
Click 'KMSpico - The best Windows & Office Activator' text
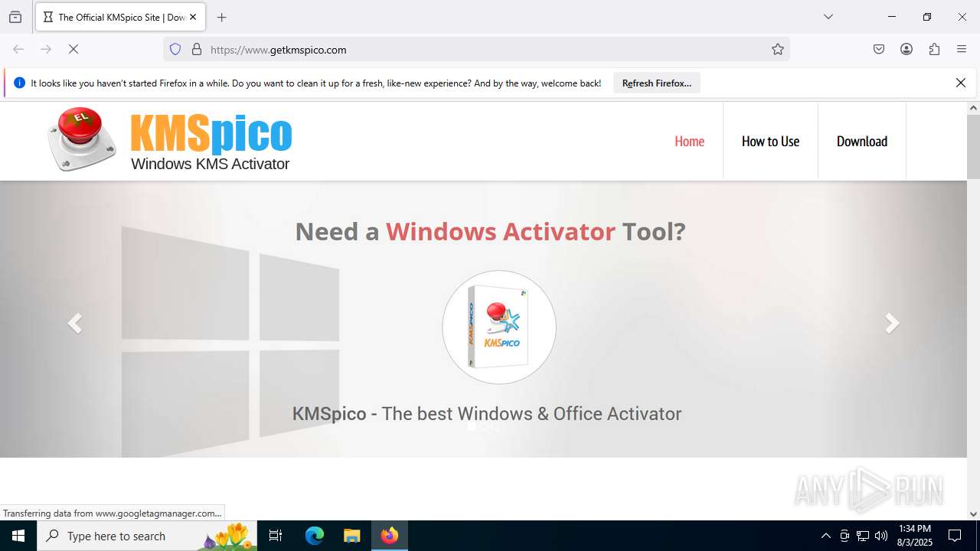click(x=487, y=413)
